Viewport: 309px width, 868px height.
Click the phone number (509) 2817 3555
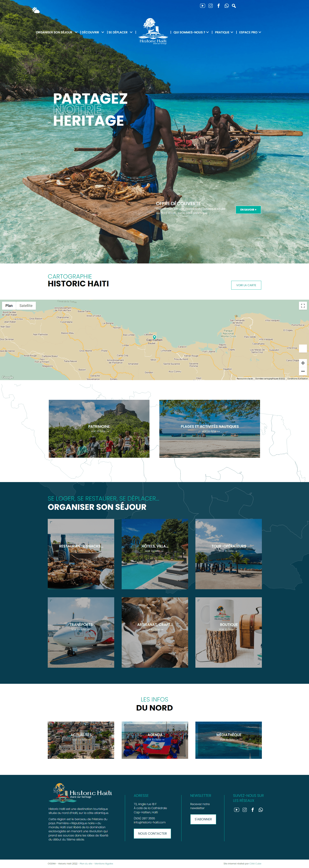tap(144, 818)
